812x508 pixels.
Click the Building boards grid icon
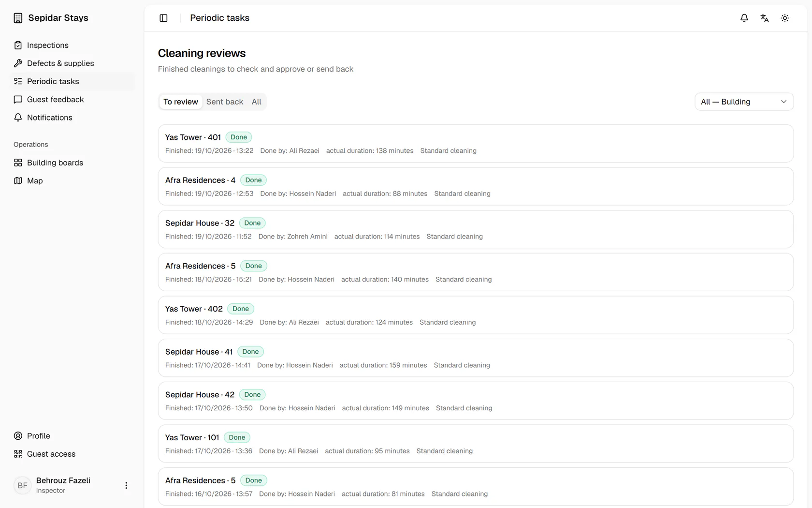click(x=18, y=163)
